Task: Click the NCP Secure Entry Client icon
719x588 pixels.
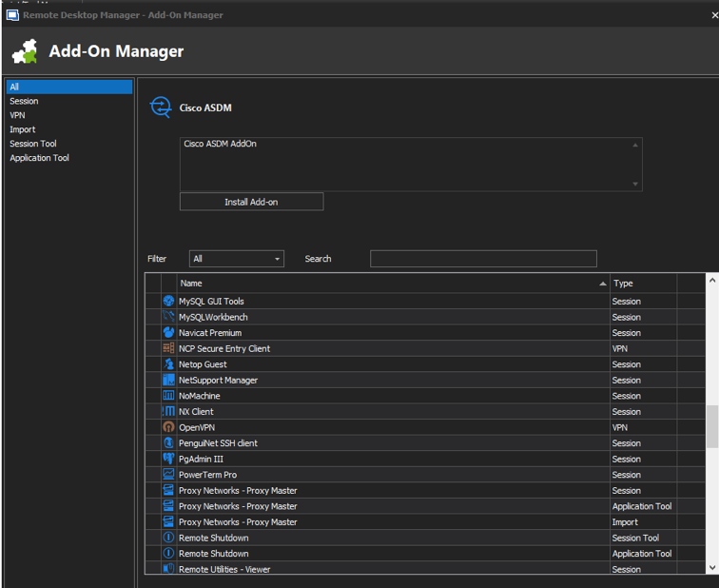Action: point(168,348)
